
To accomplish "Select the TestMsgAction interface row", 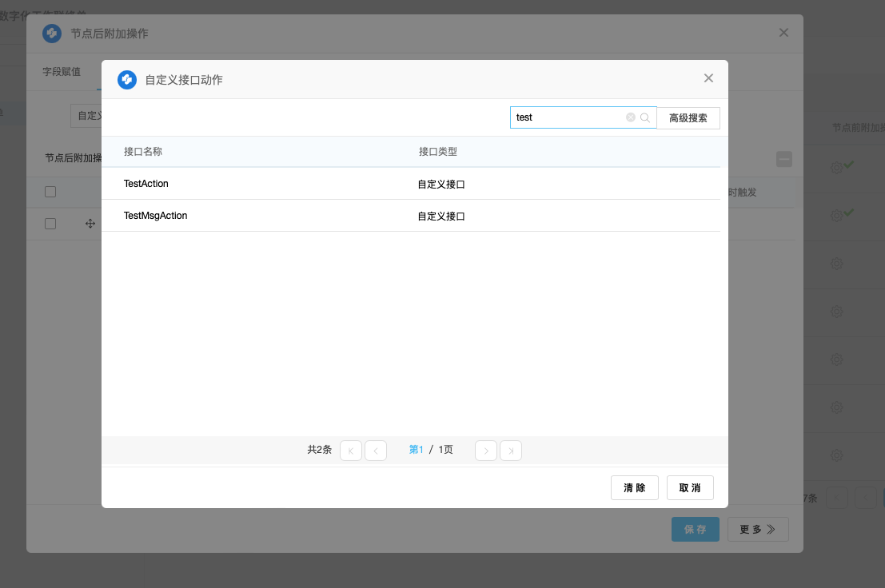I will click(411, 216).
